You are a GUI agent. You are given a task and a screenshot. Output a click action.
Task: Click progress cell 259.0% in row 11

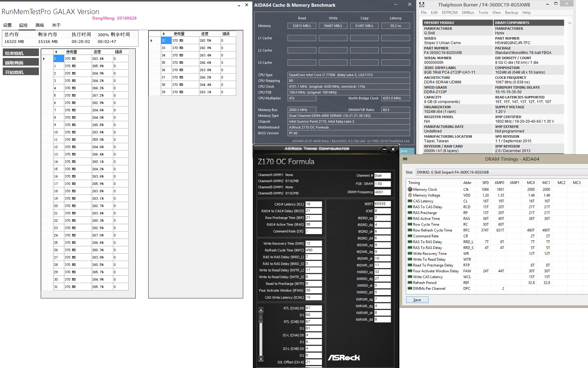102,140
